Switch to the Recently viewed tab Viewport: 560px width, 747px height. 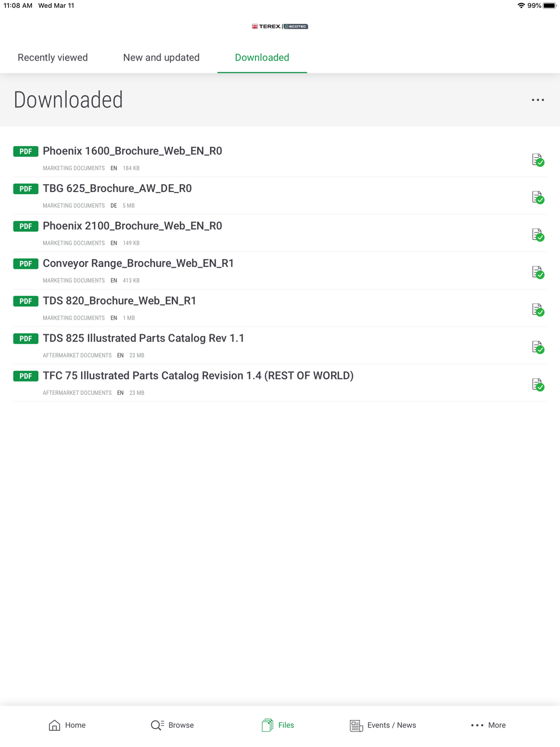[x=53, y=58]
